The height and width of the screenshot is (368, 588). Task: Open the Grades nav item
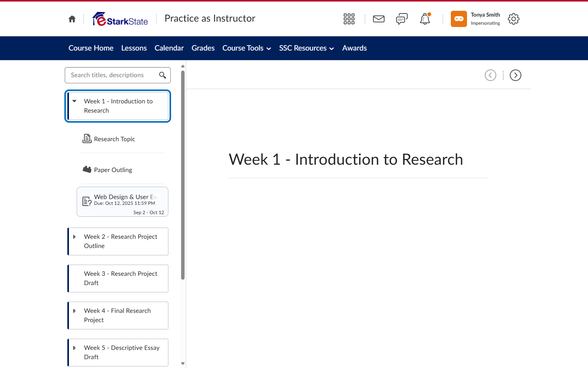point(203,48)
